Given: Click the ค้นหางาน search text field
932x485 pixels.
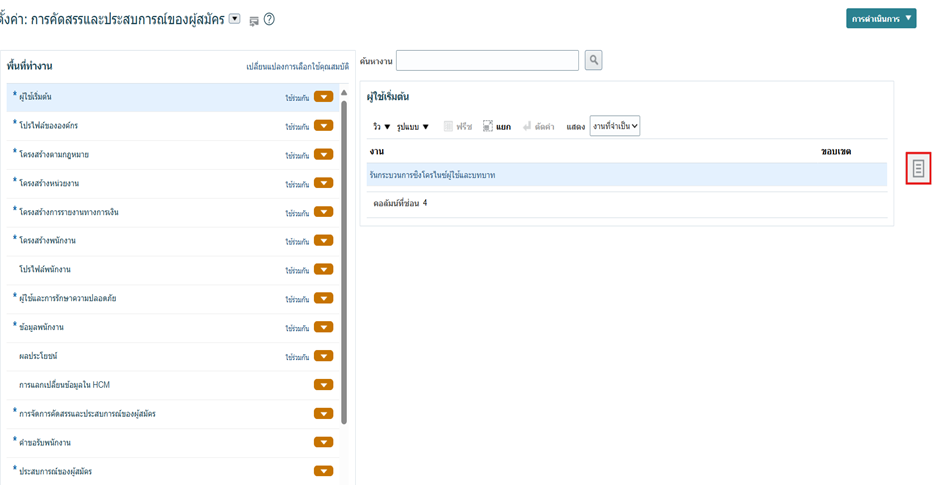Looking at the screenshot, I should [x=487, y=61].
